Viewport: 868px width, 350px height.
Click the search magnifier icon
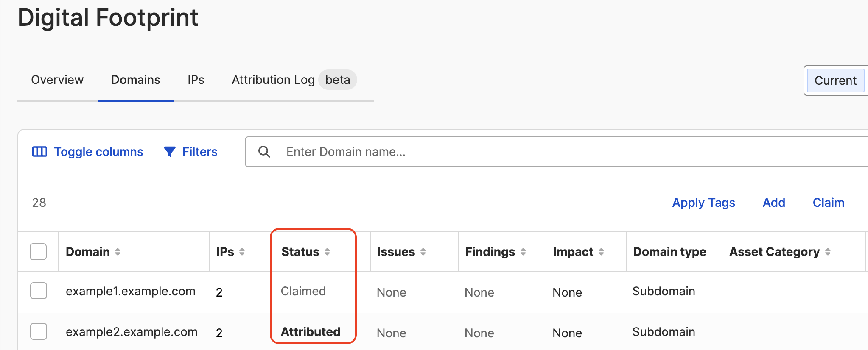coord(264,152)
